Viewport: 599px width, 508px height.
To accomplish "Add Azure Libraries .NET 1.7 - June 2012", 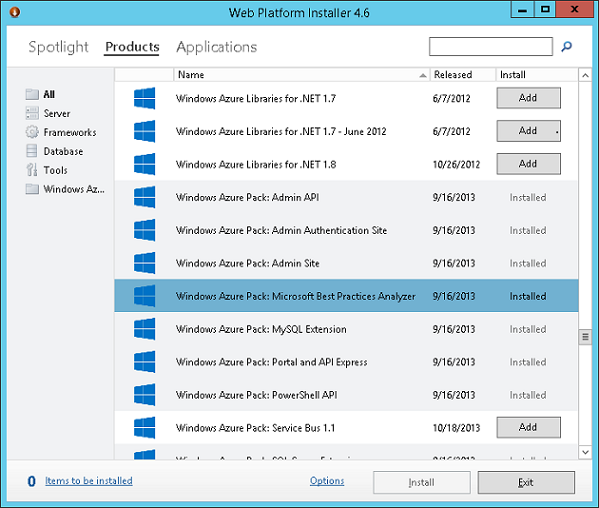I will pos(528,131).
